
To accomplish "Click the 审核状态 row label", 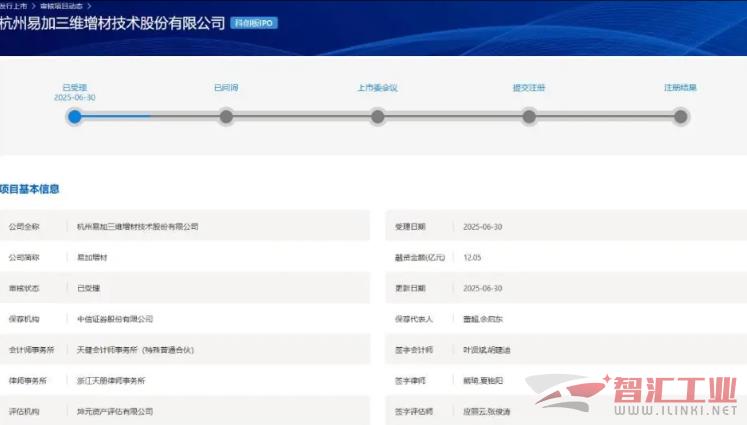I will point(24,288).
